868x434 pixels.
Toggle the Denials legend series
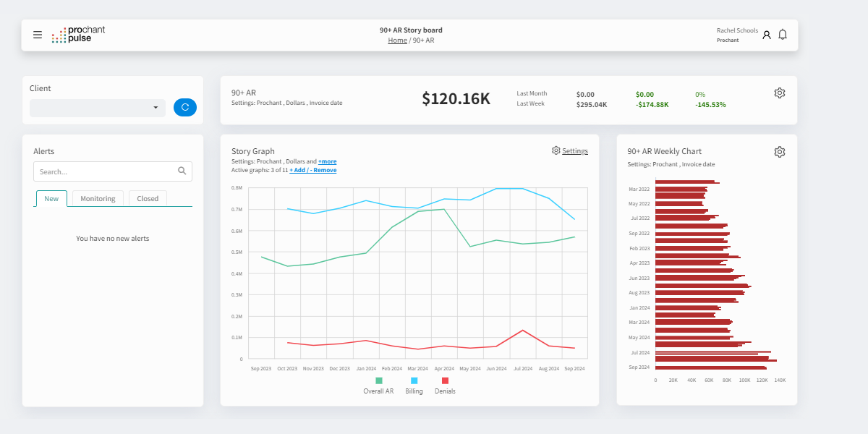445,391
